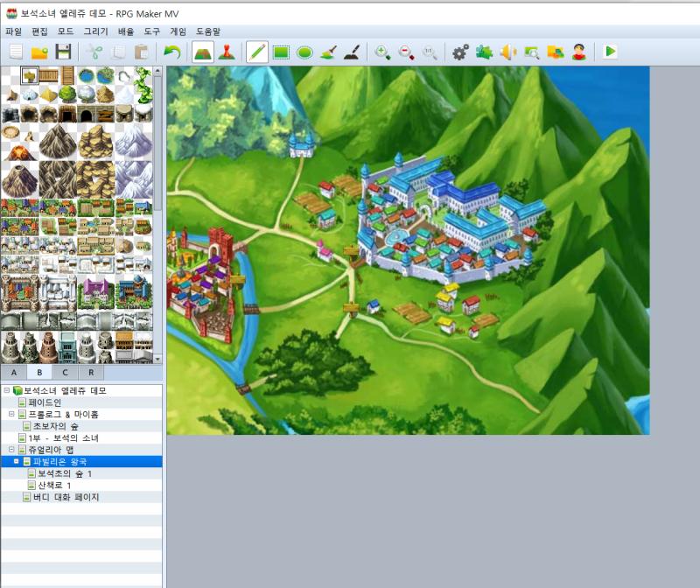
Task: Open the 모드 menu
Action: 65,31
